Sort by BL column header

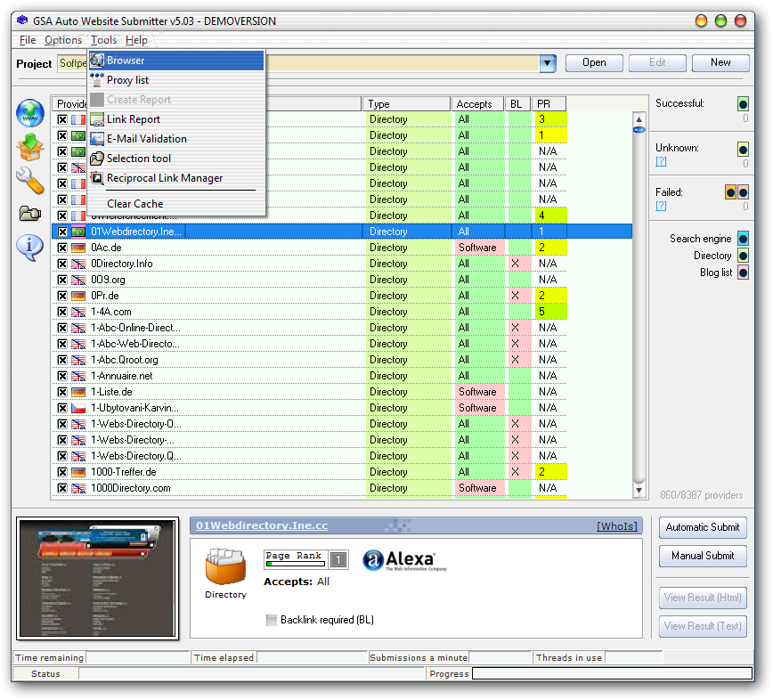(517, 104)
